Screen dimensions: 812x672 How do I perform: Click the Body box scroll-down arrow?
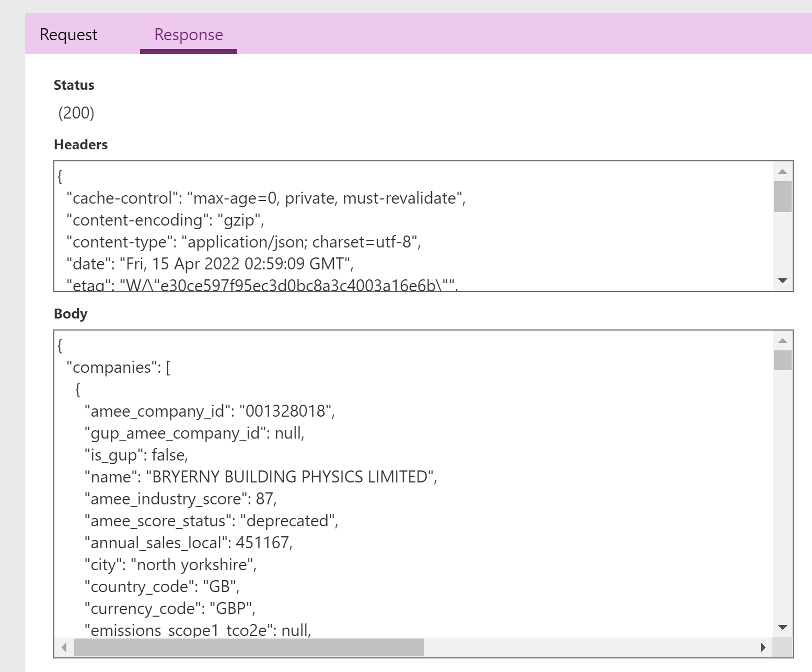point(782,627)
